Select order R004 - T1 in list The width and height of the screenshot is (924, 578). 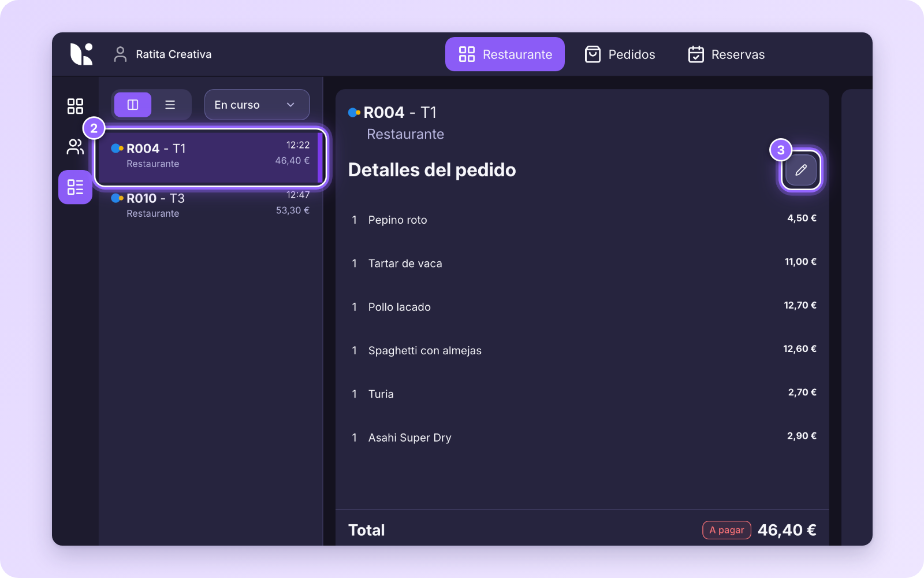(x=210, y=157)
